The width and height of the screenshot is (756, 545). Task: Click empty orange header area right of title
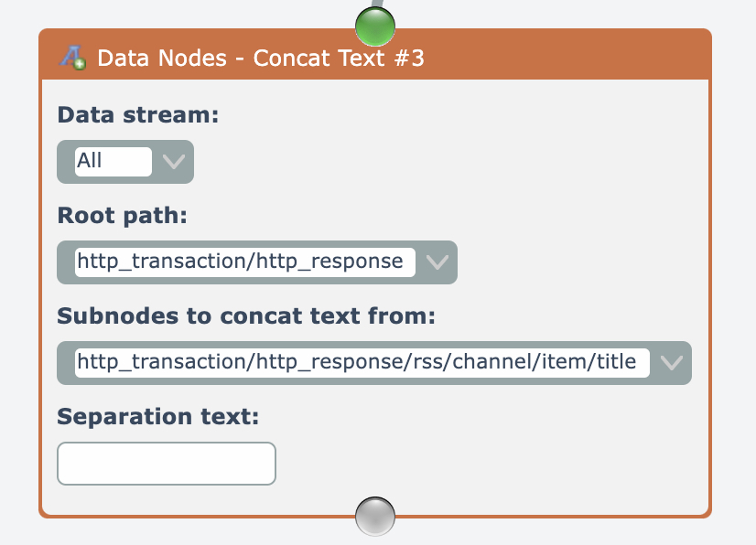pyautogui.click(x=567, y=58)
